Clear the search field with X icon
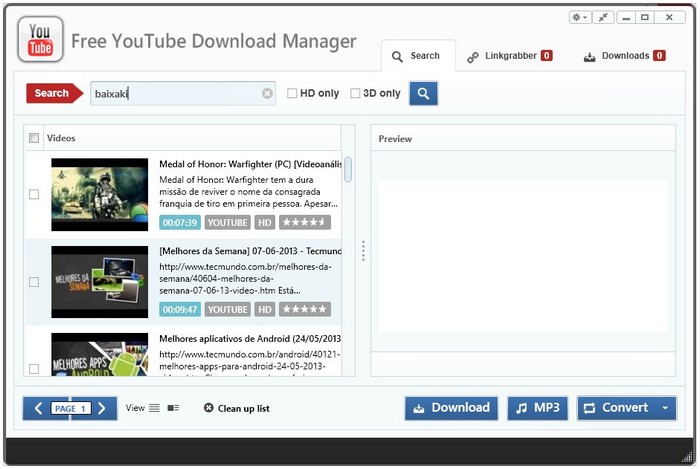This screenshot has width=700, height=469. [x=267, y=93]
